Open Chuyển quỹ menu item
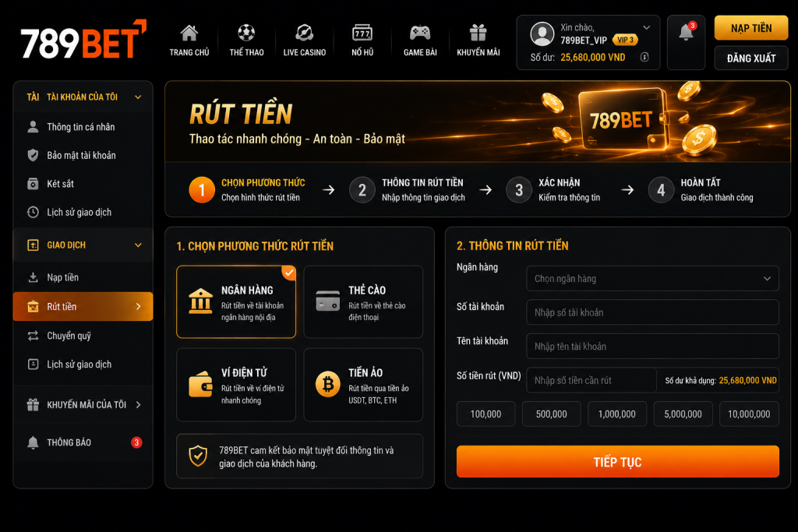 click(x=83, y=336)
